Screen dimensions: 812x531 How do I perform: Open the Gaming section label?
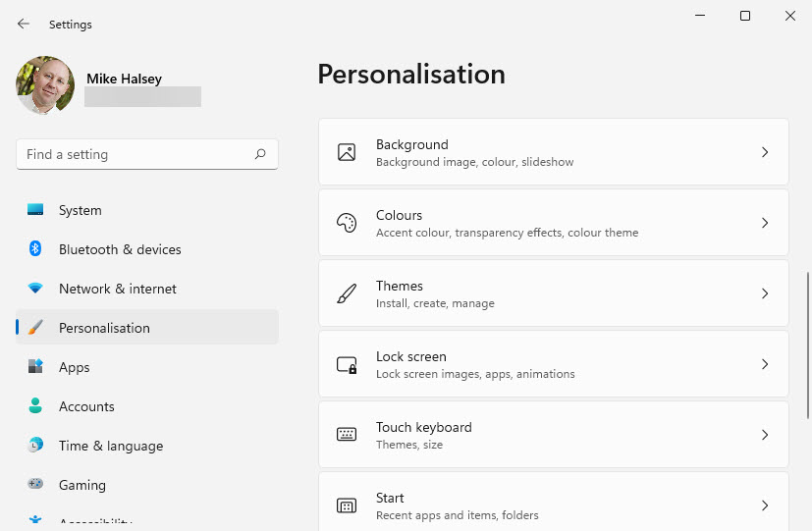pyautogui.click(x=82, y=485)
